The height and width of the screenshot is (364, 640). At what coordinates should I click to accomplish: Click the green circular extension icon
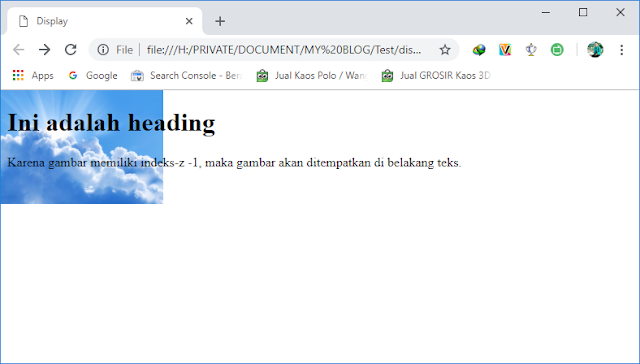click(x=557, y=50)
